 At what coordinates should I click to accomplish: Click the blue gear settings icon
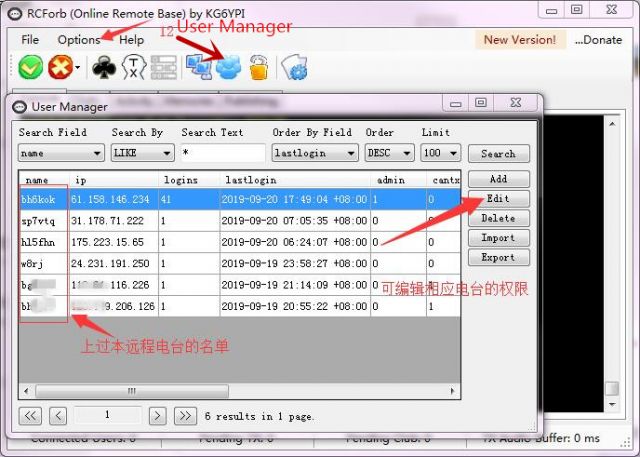click(294, 68)
